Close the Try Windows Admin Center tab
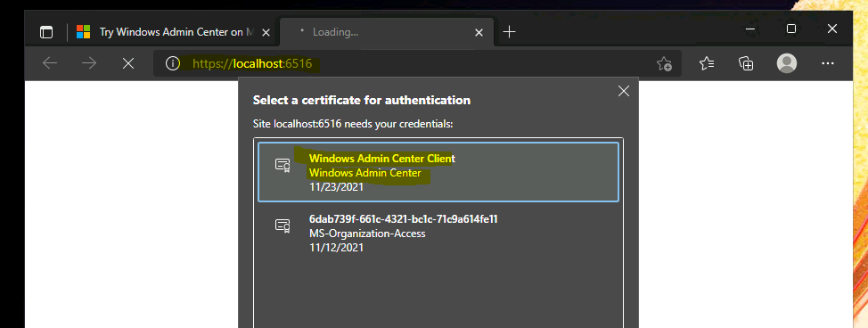The width and height of the screenshot is (868, 328). [266, 33]
